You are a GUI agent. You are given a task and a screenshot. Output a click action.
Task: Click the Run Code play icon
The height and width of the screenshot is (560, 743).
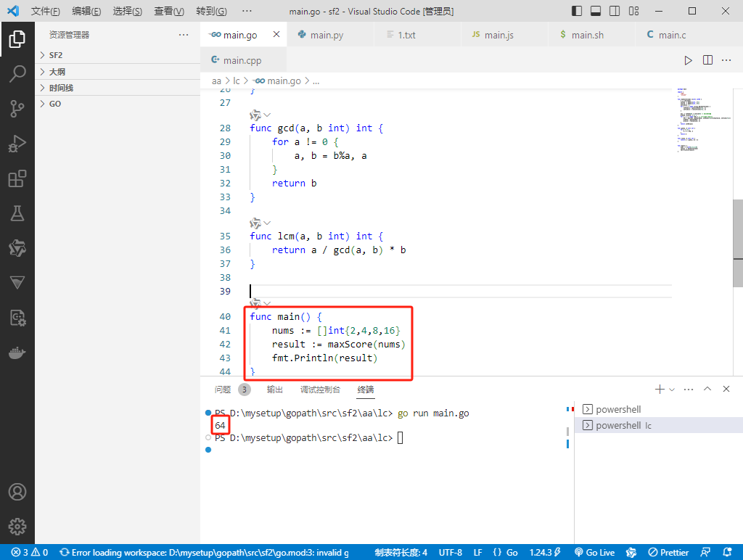tap(688, 60)
